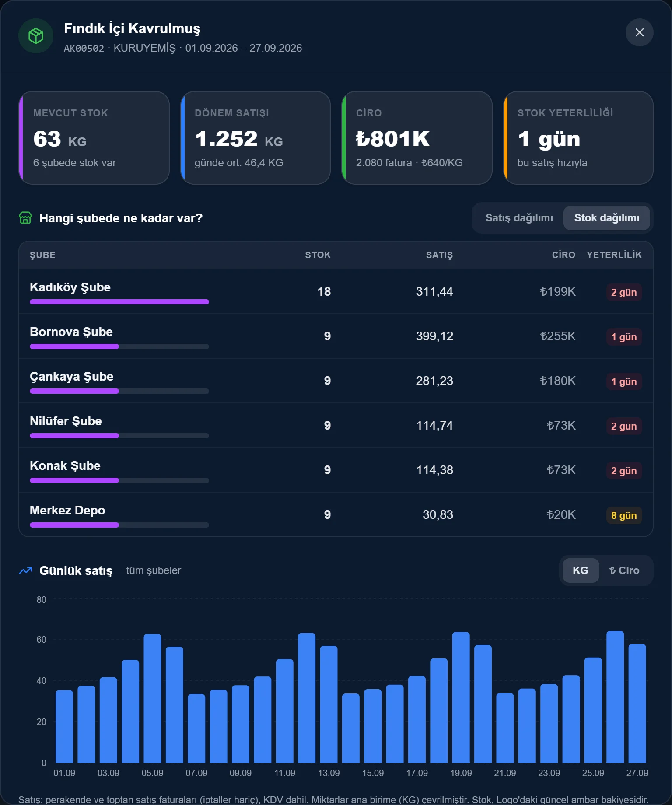The width and height of the screenshot is (672, 805).
Task: Click Çankaya Şube's '1 gün' sufficiency badge
Action: click(x=624, y=381)
